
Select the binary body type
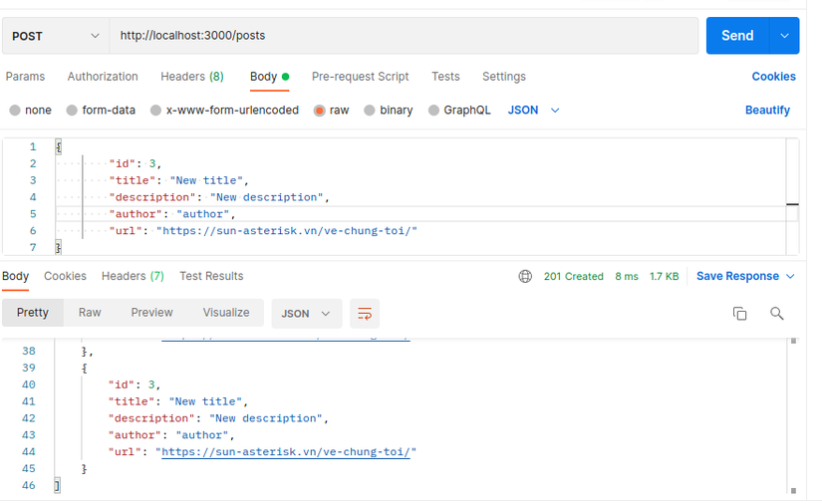click(x=371, y=111)
